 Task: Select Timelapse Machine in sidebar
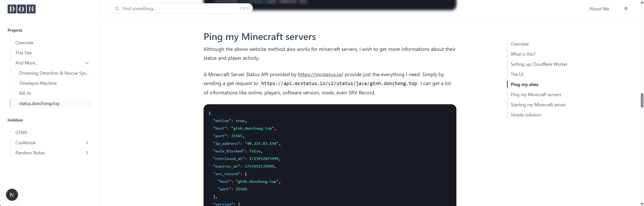tap(38, 83)
